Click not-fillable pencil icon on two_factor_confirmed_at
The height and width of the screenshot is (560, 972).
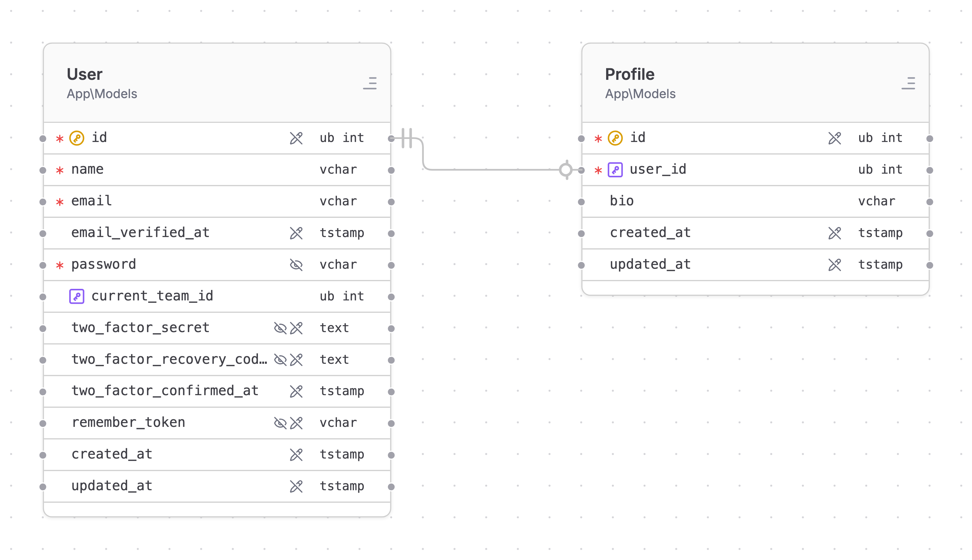pyautogui.click(x=296, y=392)
